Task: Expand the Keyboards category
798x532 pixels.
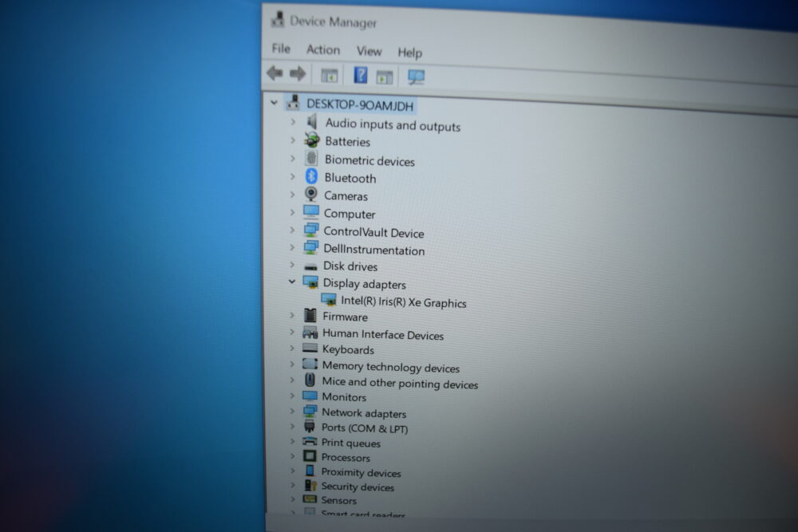Action: click(292, 349)
